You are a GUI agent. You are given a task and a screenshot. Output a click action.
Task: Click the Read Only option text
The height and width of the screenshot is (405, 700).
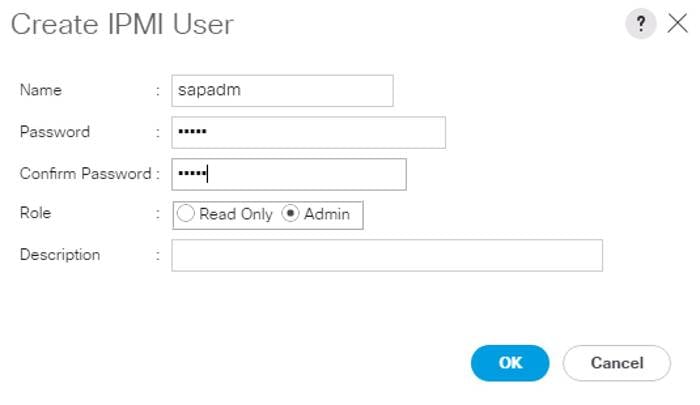tap(236, 214)
